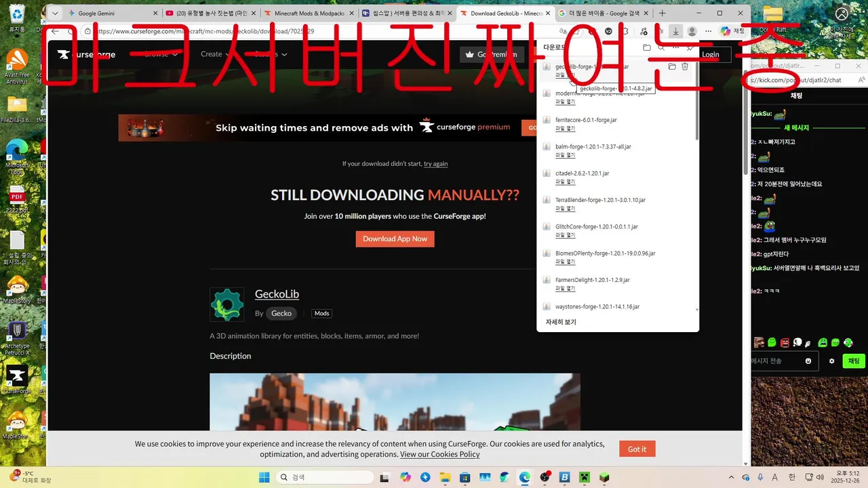Open file link under TerraBlender-forge jar
The image size is (868, 488).
pyautogui.click(x=565, y=208)
